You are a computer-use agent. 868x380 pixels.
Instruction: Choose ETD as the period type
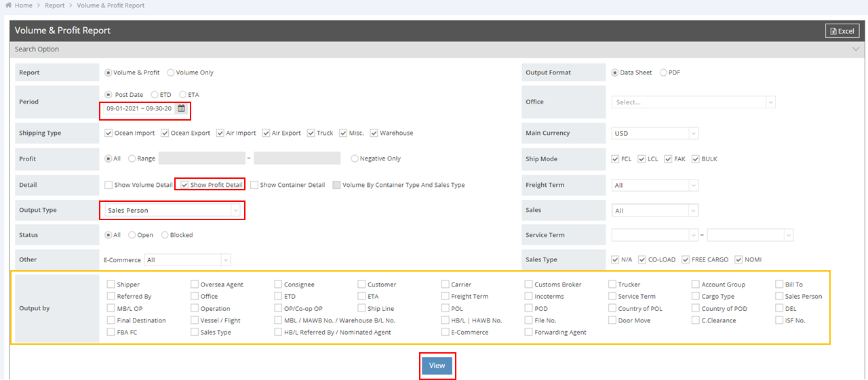point(155,95)
